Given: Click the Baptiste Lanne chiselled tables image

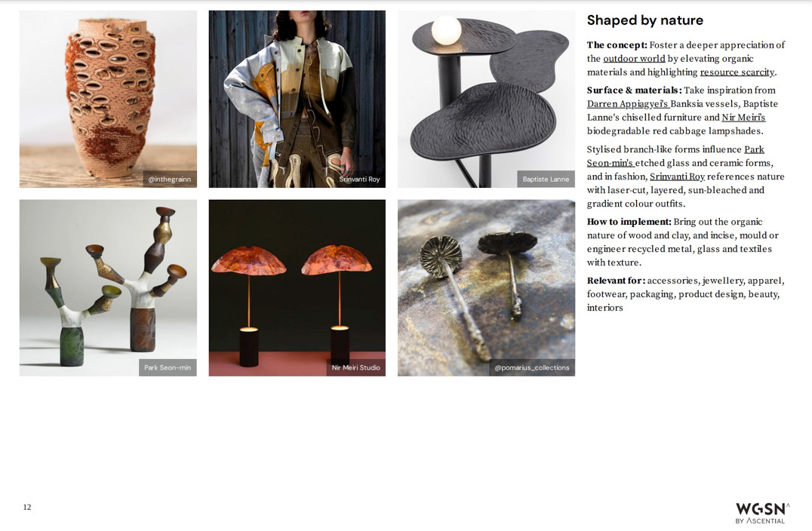Looking at the screenshot, I should [x=486, y=99].
